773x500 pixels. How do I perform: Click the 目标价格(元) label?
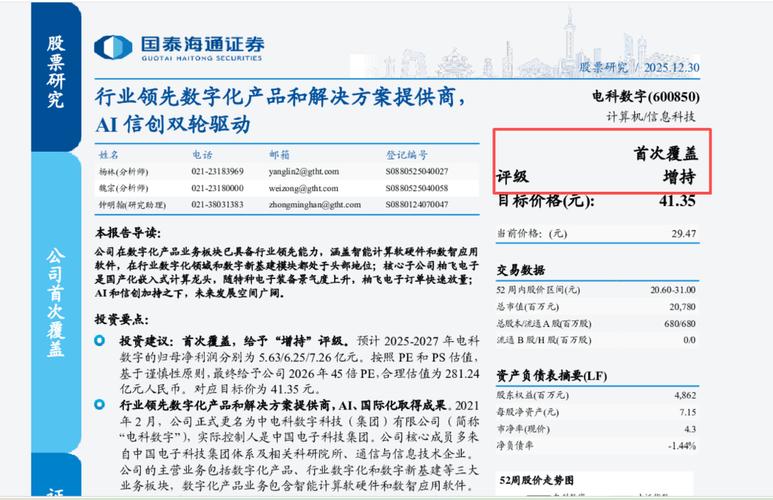[546, 201]
